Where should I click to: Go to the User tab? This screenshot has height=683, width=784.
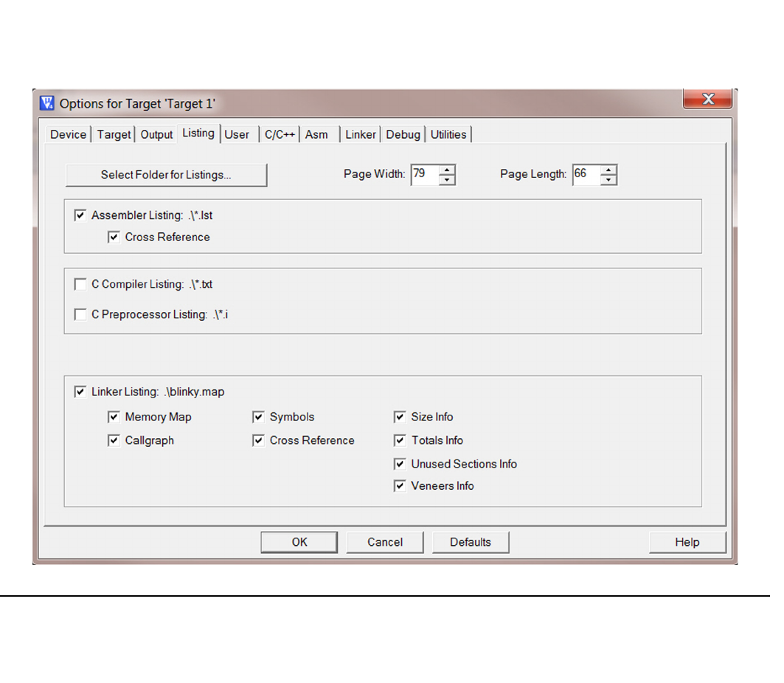[x=237, y=134]
